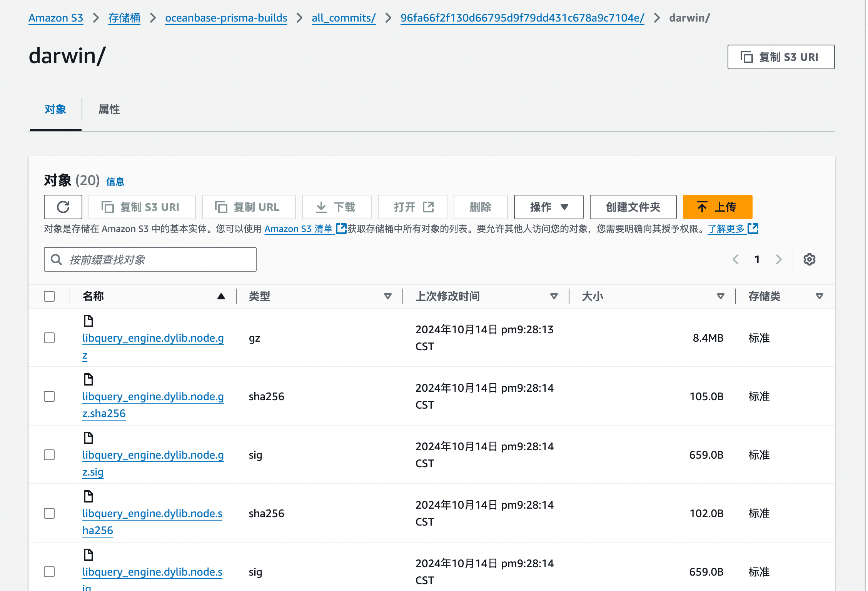This screenshot has width=868, height=591.
Task: Focus the 按前缀查找对象 search field
Action: [x=150, y=259]
